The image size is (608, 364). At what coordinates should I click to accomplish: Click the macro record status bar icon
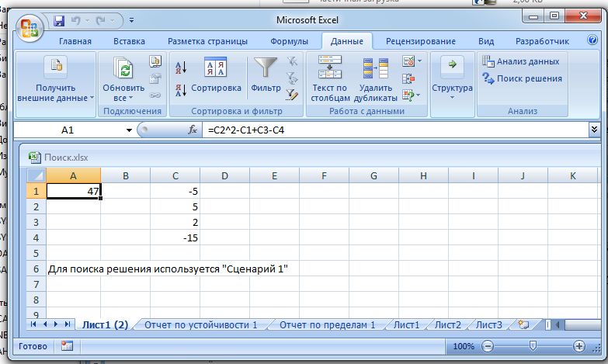67,346
